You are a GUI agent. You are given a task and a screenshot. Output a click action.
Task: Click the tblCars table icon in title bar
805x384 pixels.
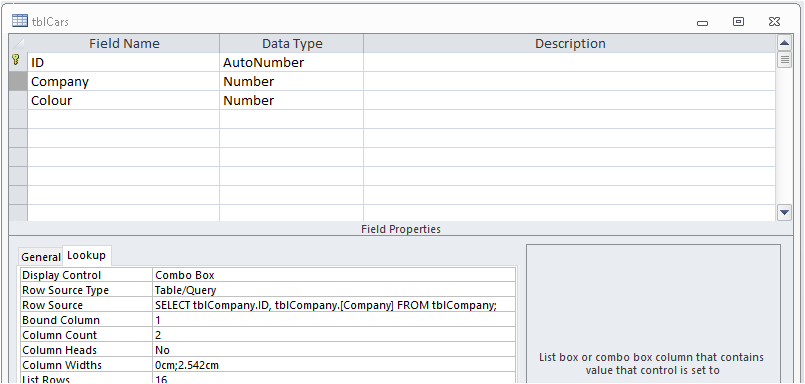tap(20, 21)
